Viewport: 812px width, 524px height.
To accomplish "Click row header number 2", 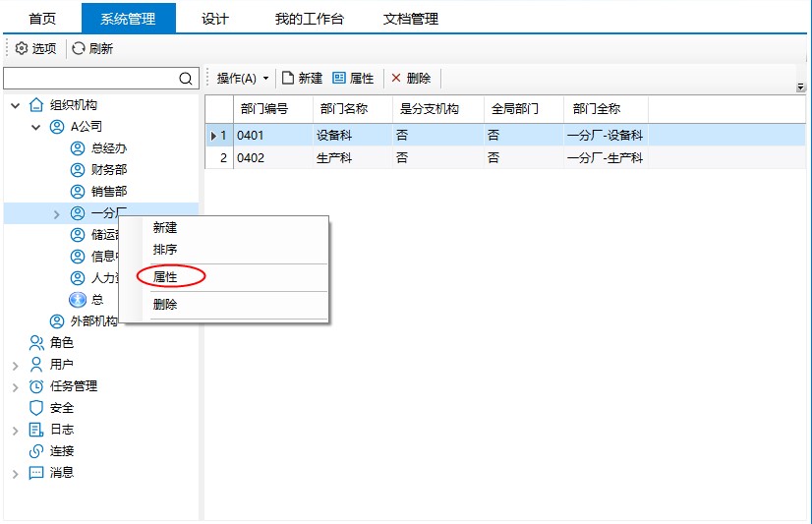I will tap(219, 157).
